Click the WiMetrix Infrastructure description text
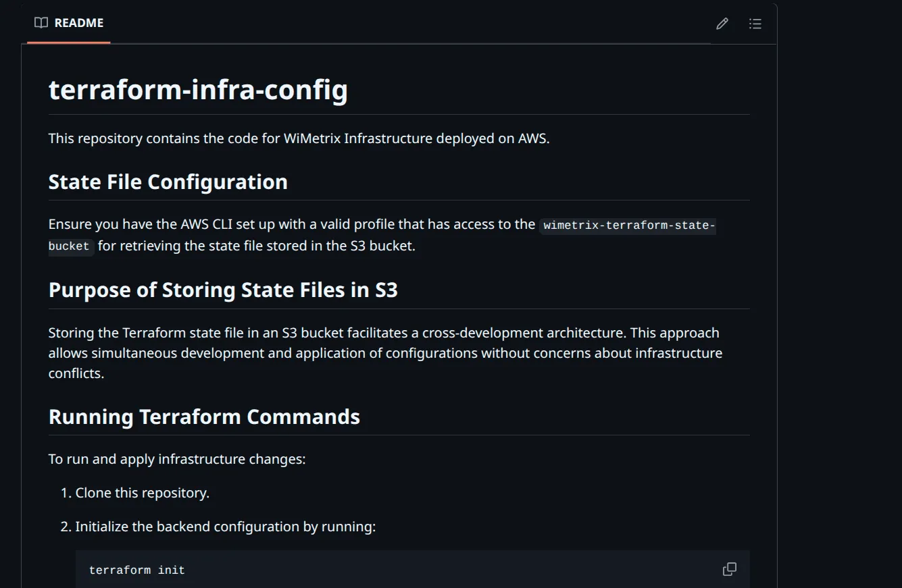Image resolution: width=902 pixels, height=588 pixels. tap(297, 138)
